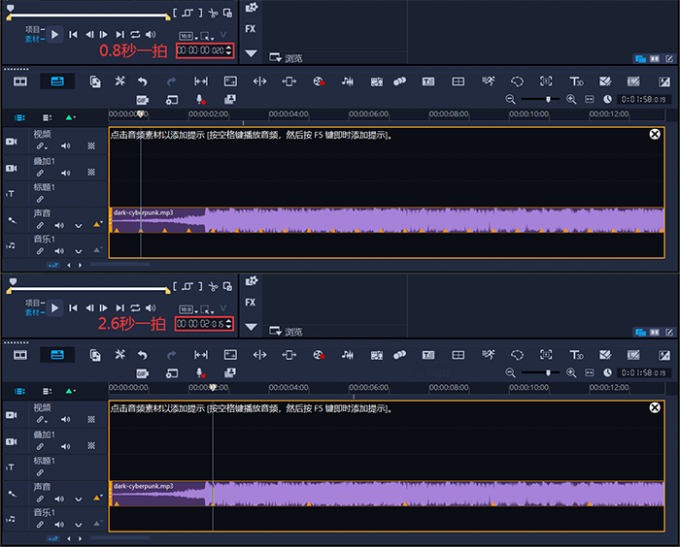Undo the last action in the 0.8秒 screenshot
The height and width of the screenshot is (547, 680).
[143, 82]
